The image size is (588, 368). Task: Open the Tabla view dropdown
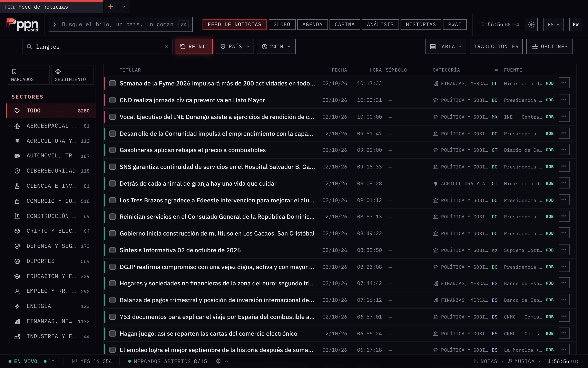coord(446,46)
